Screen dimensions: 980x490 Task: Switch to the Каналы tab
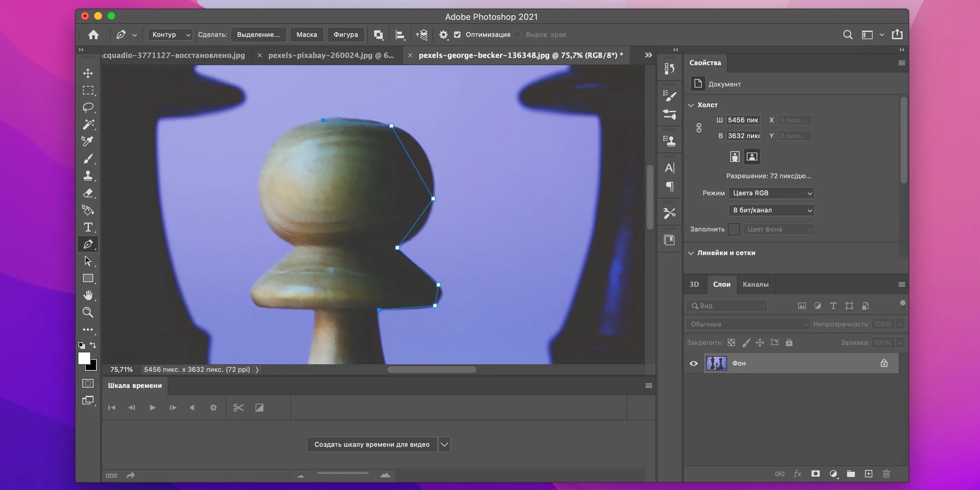[x=755, y=284]
